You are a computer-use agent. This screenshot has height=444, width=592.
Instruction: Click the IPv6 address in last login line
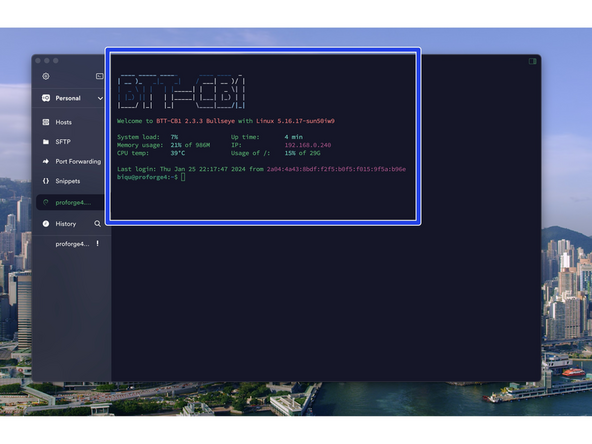pos(336,169)
